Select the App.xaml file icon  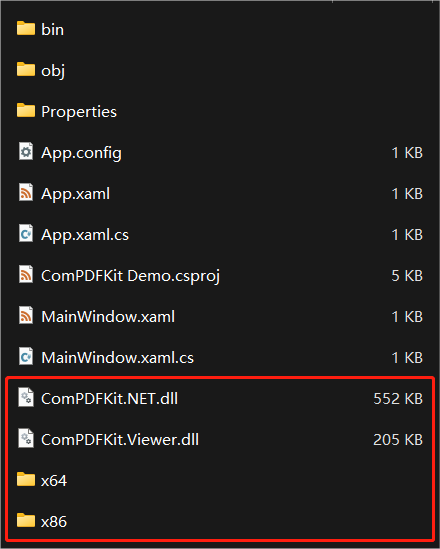pos(26,192)
